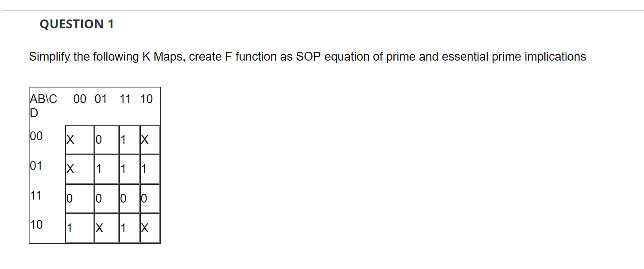Select row label 11 in left column
The width and height of the screenshot is (644, 269).
pos(36,195)
